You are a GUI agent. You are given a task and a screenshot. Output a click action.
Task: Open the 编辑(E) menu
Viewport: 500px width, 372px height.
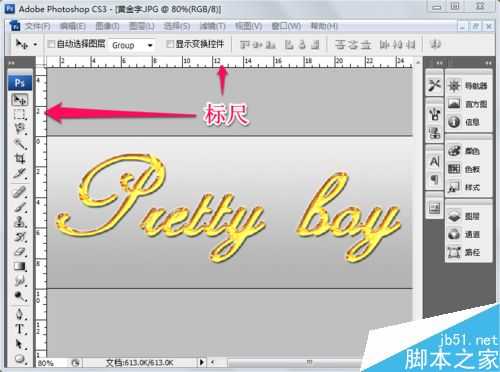tap(73, 26)
